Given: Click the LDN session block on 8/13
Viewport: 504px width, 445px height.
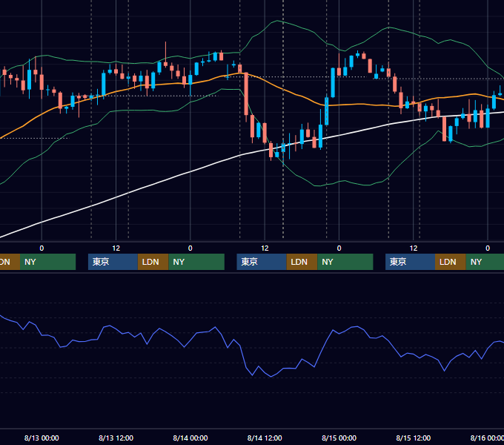Looking at the screenshot, I should [153, 262].
